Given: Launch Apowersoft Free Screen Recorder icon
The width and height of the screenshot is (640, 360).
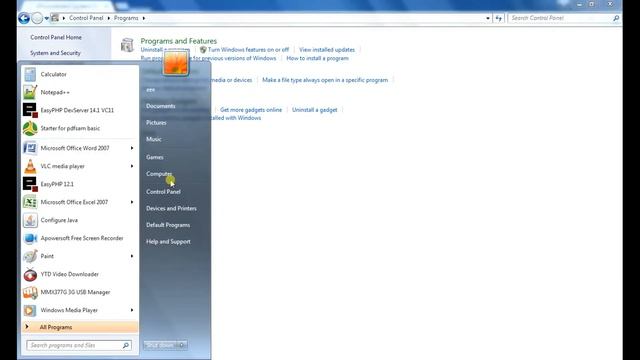Looking at the screenshot, I should click(x=30, y=238).
